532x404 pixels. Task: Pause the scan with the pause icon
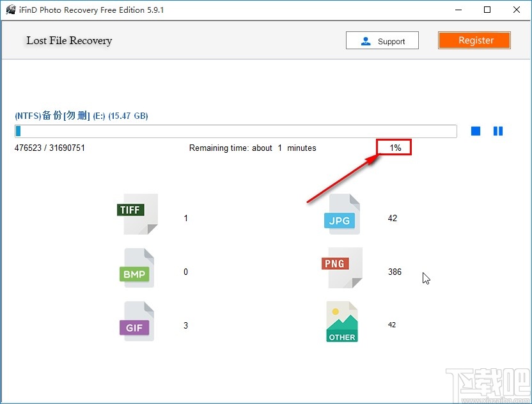click(x=497, y=131)
